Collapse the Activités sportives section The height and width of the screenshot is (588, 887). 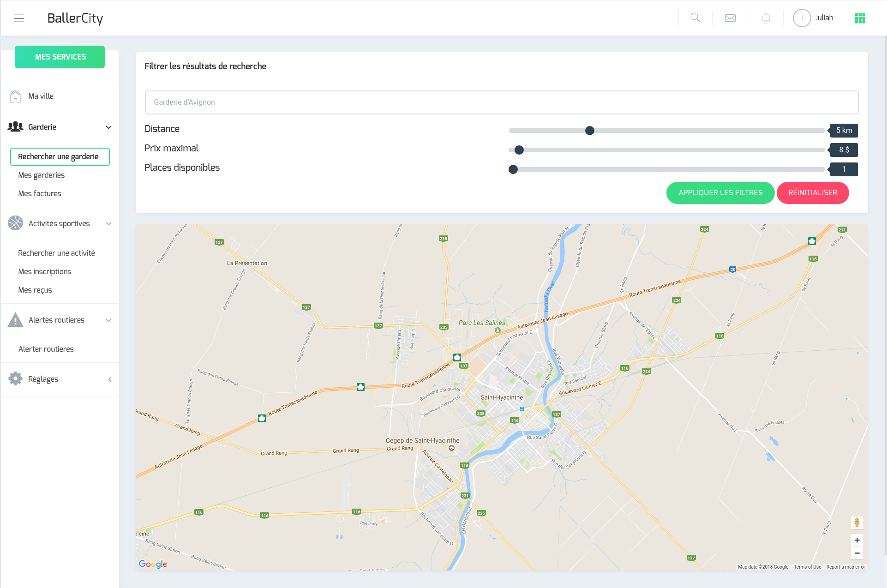[108, 224]
